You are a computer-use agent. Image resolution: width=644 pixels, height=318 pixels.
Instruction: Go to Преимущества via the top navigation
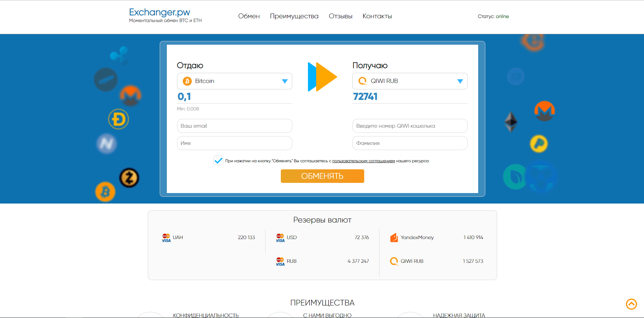(294, 16)
